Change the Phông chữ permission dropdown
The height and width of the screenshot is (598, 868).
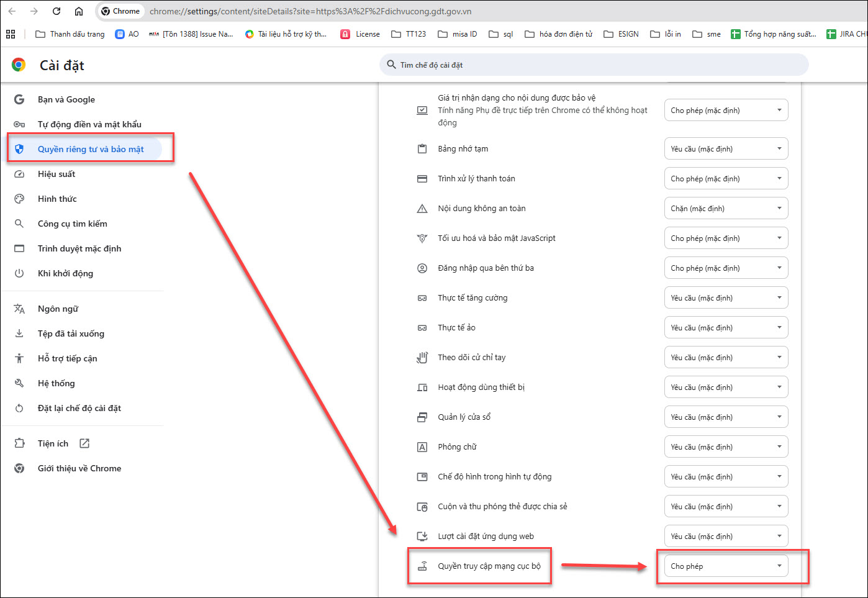(726, 447)
